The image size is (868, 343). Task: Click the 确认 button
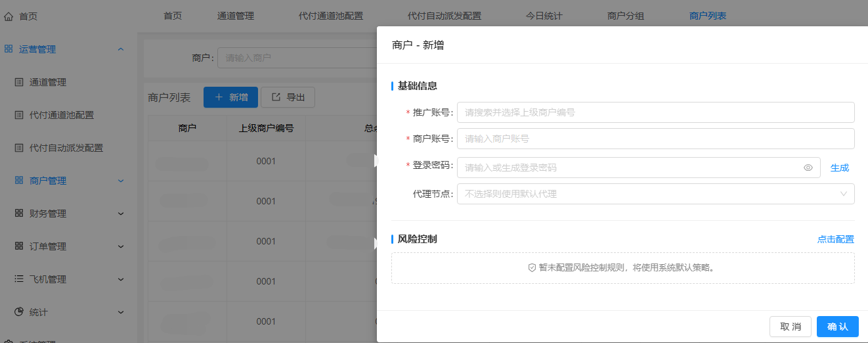[x=838, y=327]
